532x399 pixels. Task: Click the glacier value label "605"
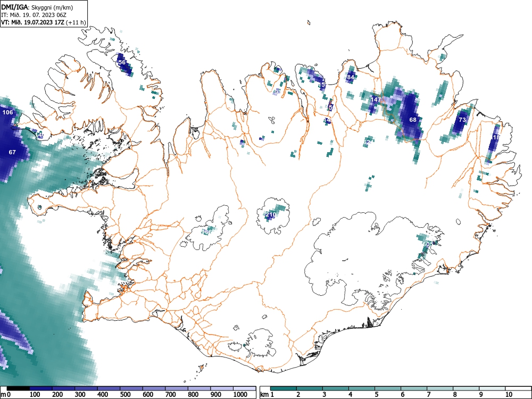point(428,244)
